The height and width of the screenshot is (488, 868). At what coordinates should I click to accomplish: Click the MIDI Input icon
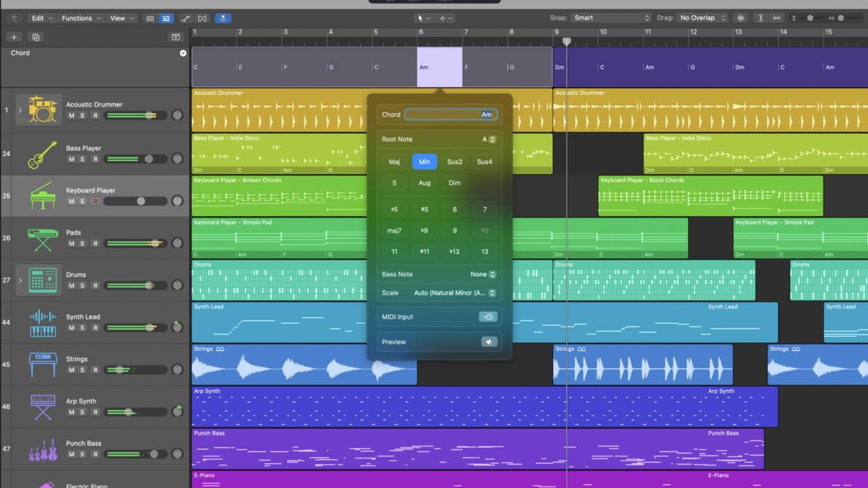488,316
